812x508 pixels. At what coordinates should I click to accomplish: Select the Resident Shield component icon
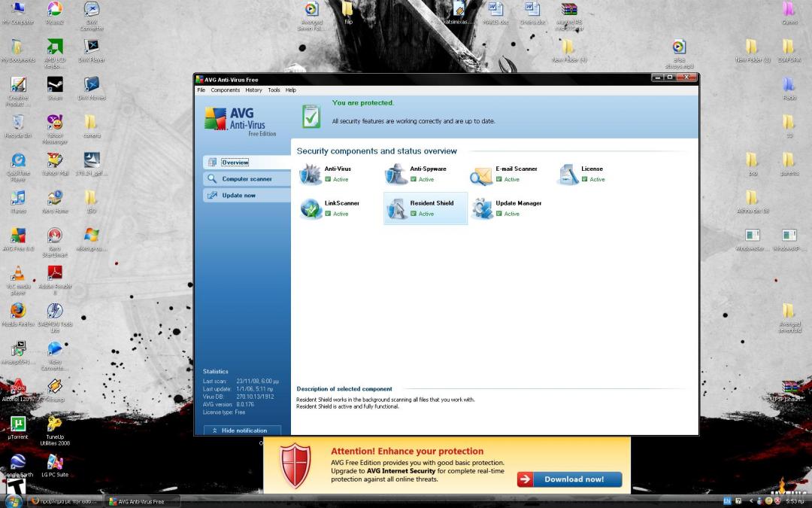tap(396, 208)
